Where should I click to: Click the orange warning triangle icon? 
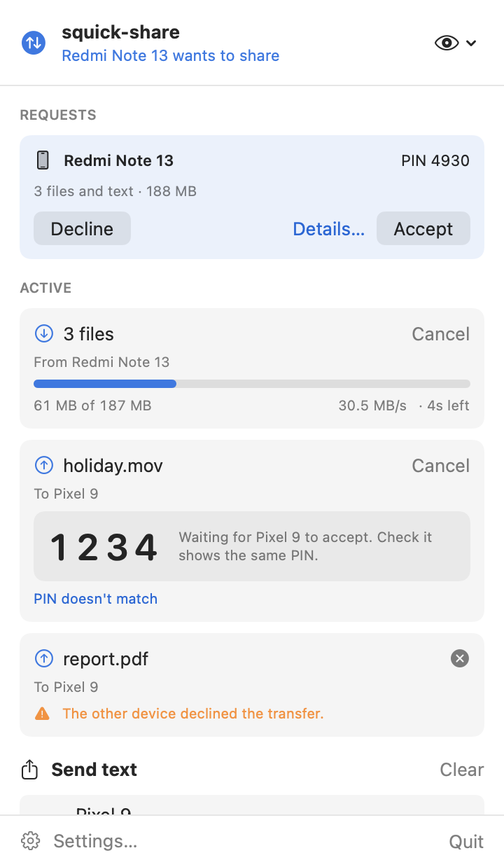42,714
